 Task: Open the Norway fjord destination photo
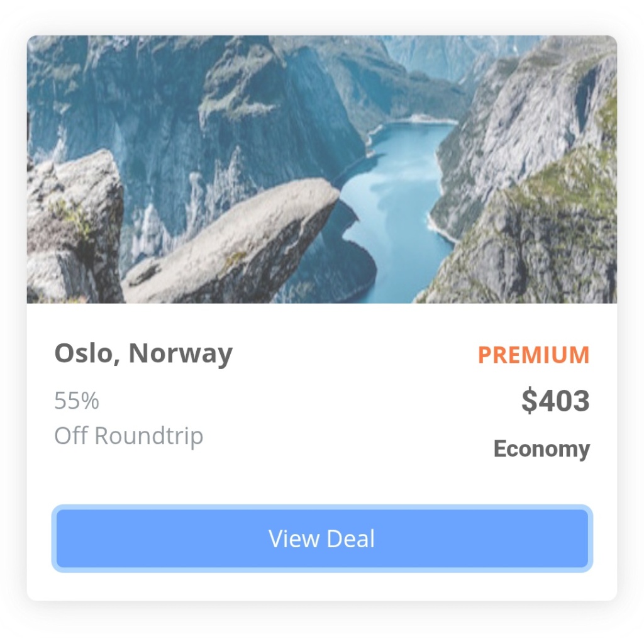pyautogui.click(x=322, y=169)
